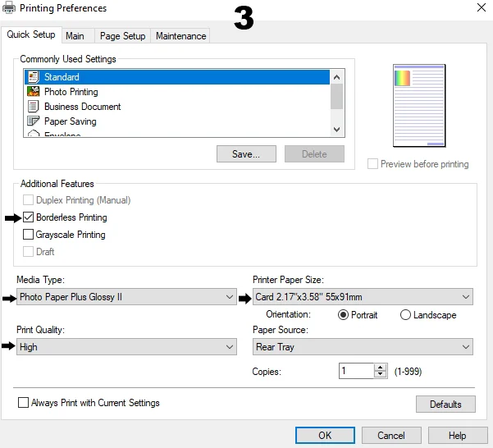493x448 pixels.
Task: Click scroll up arrow in settings list
Action: tap(337, 77)
